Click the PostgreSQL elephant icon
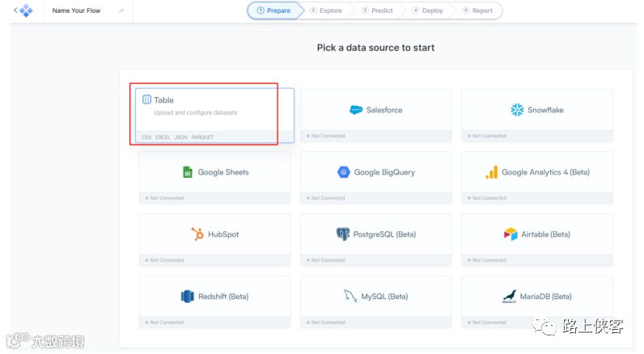The image size is (644, 354). [x=343, y=234]
